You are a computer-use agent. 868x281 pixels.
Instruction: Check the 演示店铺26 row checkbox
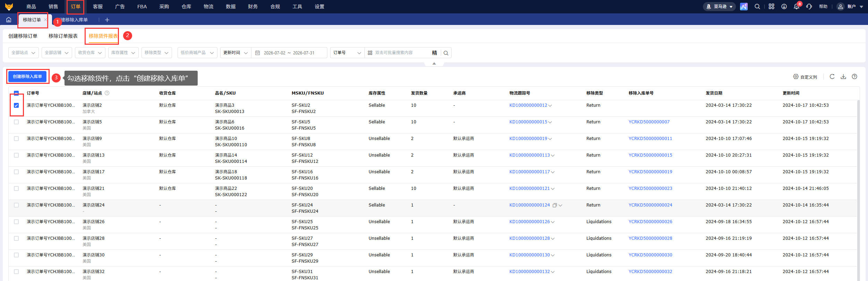tap(16, 222)
